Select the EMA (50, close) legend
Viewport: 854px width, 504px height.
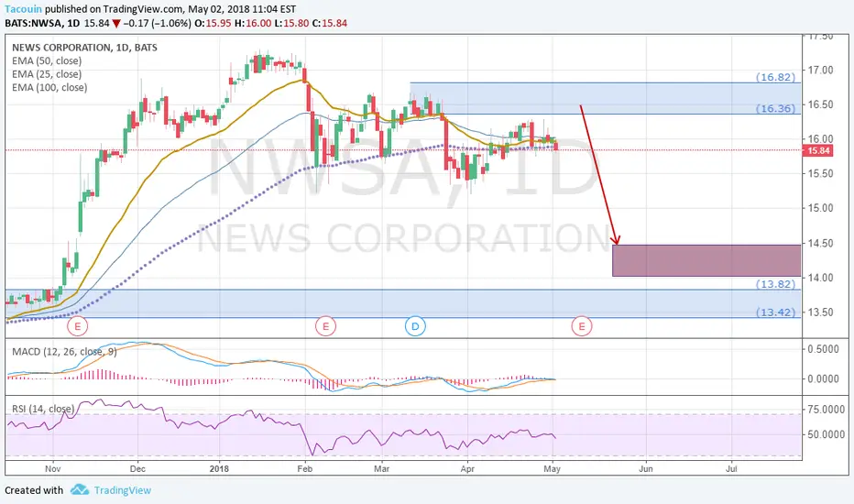pos(47,61)
